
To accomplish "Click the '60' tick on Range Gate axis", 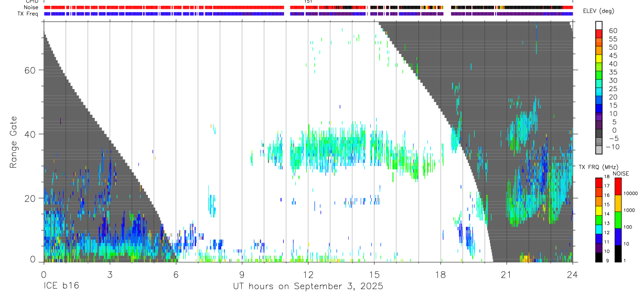I will click(x=31, y=70).
